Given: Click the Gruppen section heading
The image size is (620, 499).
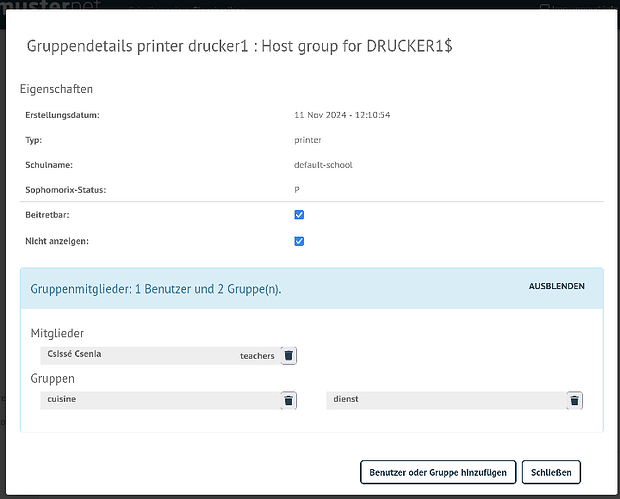Looking at the screenshot, I should [53, 379].
